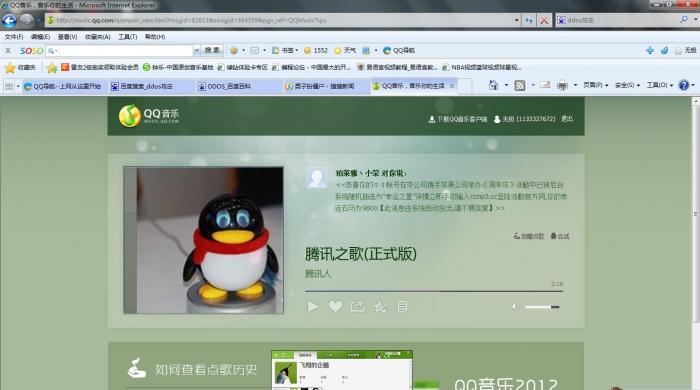The image size is (700, 390).
Task: Open the 1552 coin item on the toolbar
Action: pos(316,50)
